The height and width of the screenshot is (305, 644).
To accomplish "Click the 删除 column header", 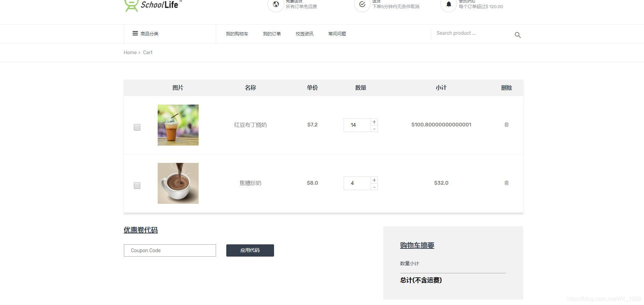I will coord(506,88).
